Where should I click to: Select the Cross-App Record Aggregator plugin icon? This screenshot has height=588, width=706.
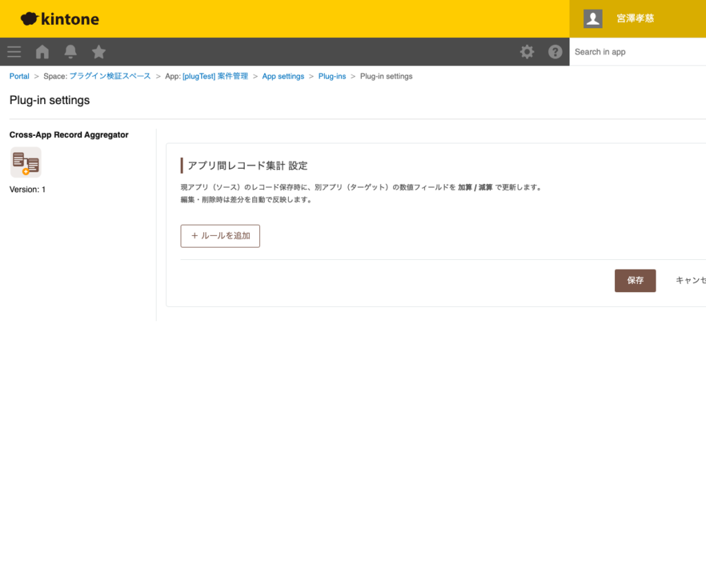[26, 162]
